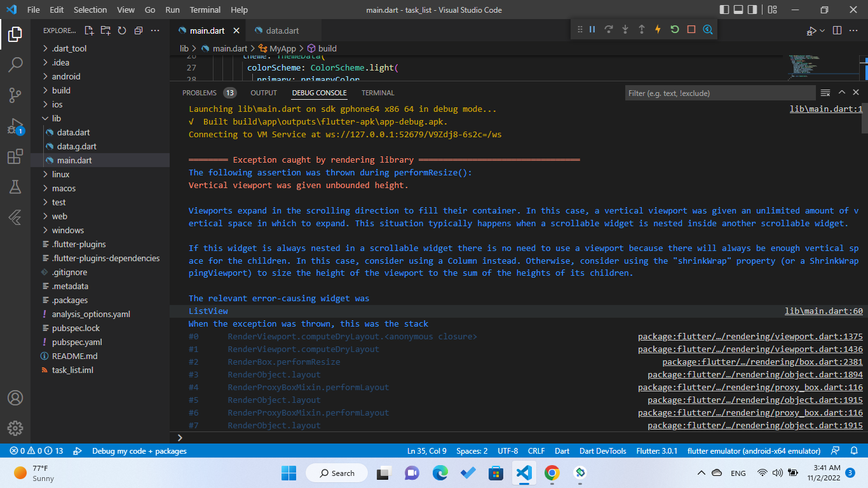Image resolution: width=868 pixels, height=488 pixels.
Task: Open Chrome from the taskbar
Action: point(552,473)
